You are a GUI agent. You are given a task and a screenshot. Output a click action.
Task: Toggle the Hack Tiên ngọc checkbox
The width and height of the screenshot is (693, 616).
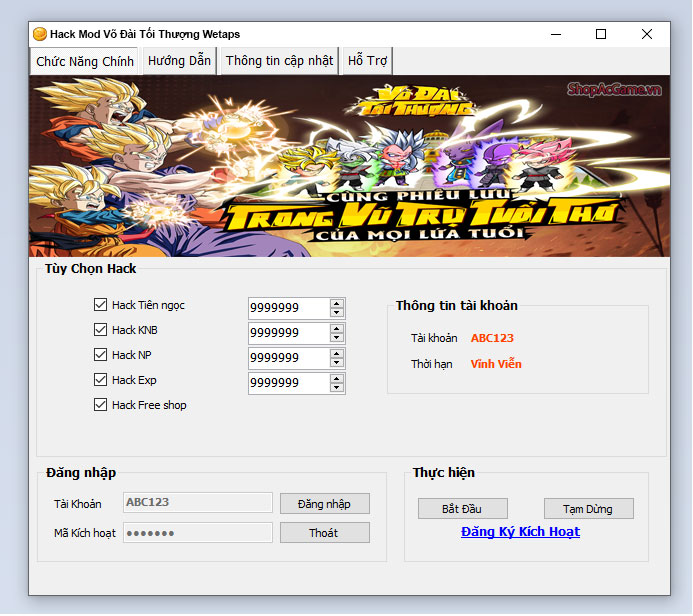point(100,304)
